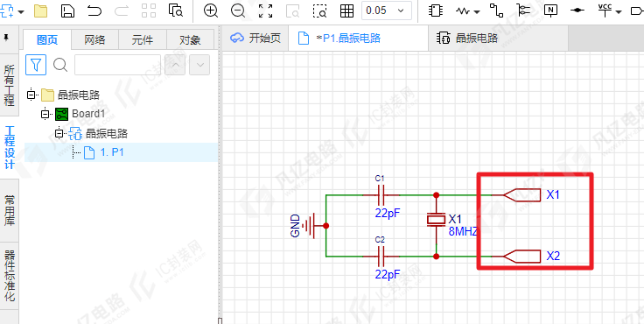Click the panel search input field
Image resolution: width=644 pixels, height=324 pixels.
[x=117, y=65]
